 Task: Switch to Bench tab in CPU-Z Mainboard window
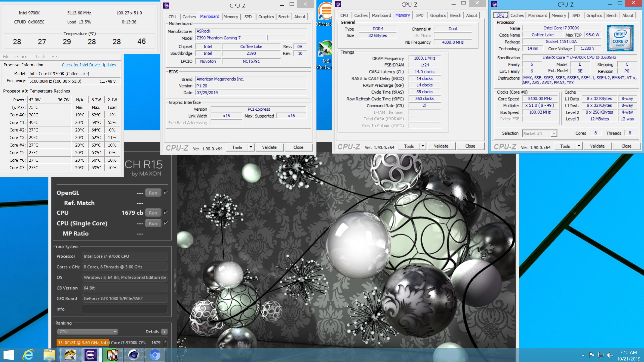tap(284, 17)
